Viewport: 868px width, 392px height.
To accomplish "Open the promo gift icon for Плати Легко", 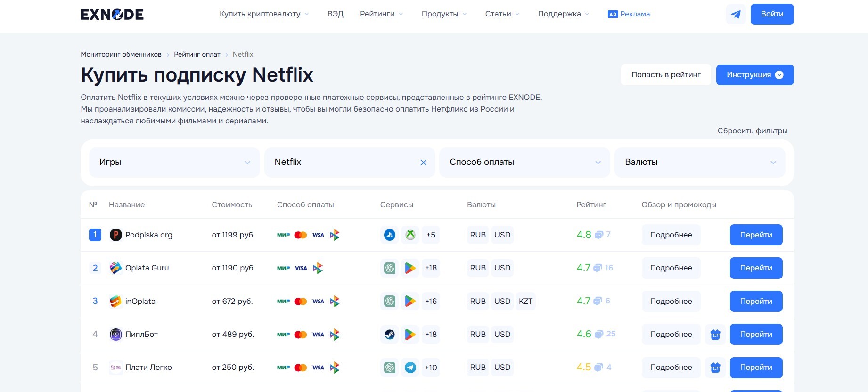I will [715, 367].
